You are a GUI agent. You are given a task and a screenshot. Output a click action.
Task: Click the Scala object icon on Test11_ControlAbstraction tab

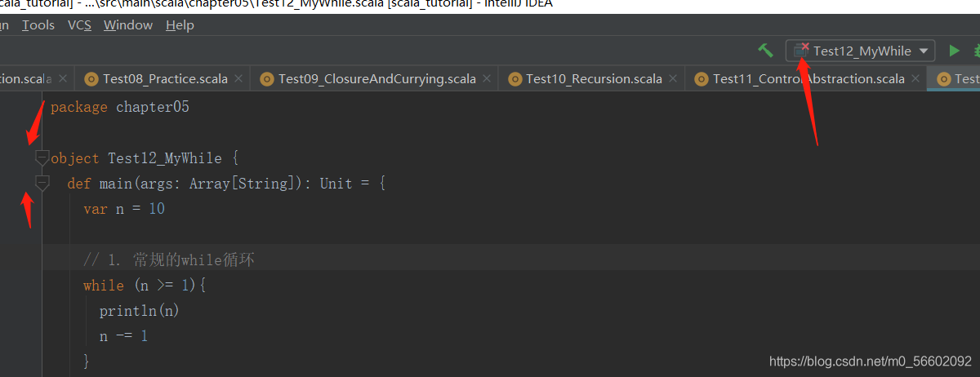pyautogui.click(x=701, y=79)
